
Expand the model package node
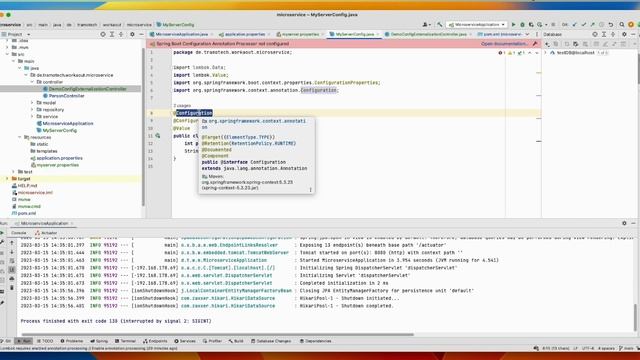click(32, 103)
